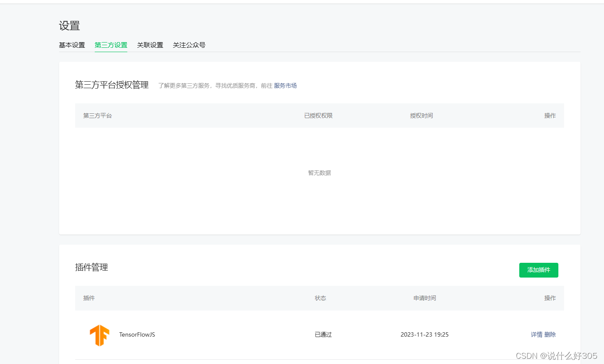Delete the TensorFlowJS plugin via 删除
The height and width of the screenshot is (364, 604).
tap(550, 334)
